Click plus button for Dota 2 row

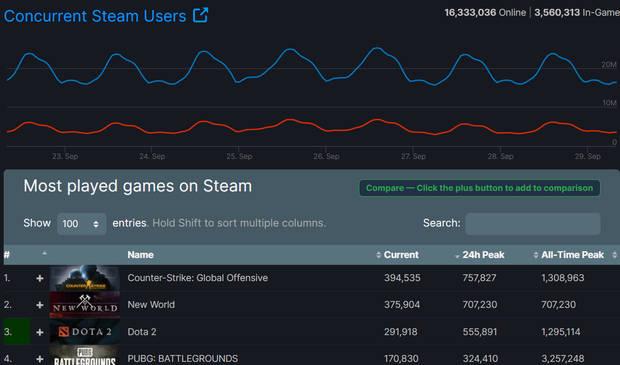[x=40, y=332]
